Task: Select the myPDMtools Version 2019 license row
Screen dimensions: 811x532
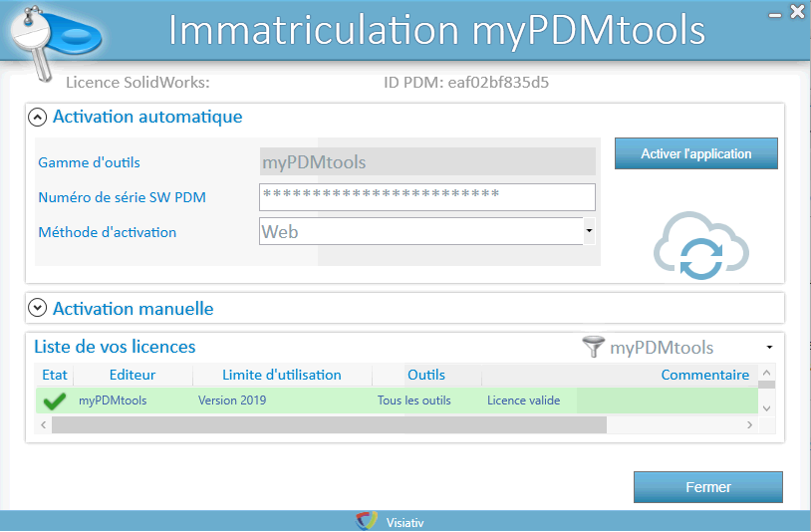Action: pos(299,400)
